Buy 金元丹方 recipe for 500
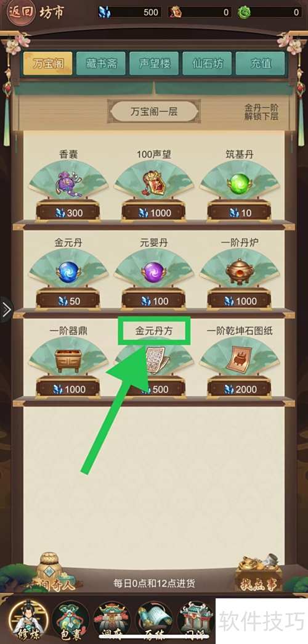The width and height of the screenshot is (308, 644). [x=154, y=389]
